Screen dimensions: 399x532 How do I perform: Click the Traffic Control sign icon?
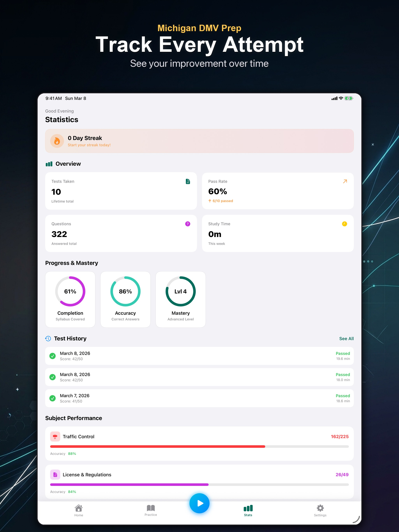(x=55, y=437)
